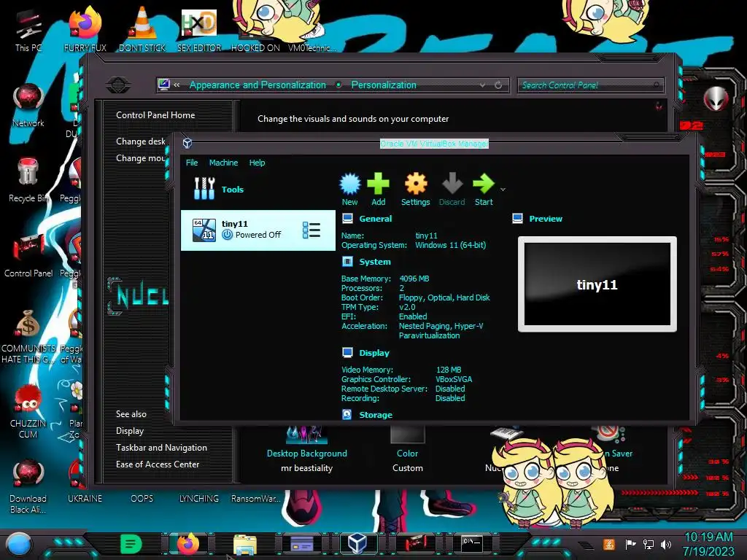The height and width of the screenshot is (560, 747).
Task: Click Appearance and Personalization breadcrumb
Action: 258,85
